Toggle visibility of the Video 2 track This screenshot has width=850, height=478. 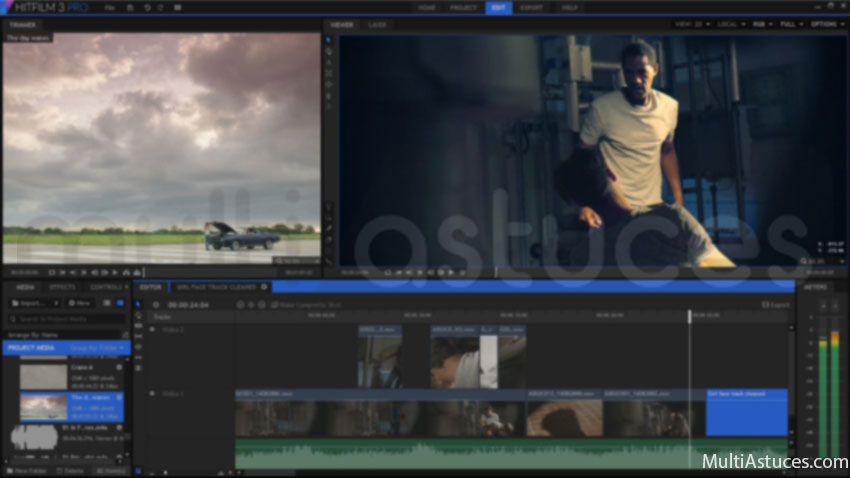(x=152, y=329)
